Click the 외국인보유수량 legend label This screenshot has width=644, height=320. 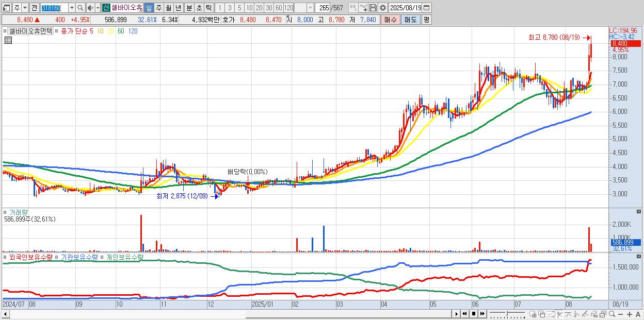(x=31, y=257)
